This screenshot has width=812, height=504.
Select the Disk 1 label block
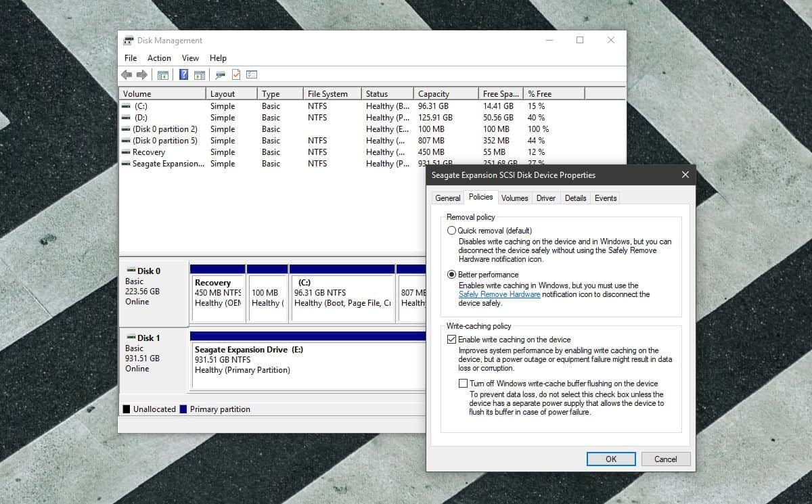(x=153, y=361)
